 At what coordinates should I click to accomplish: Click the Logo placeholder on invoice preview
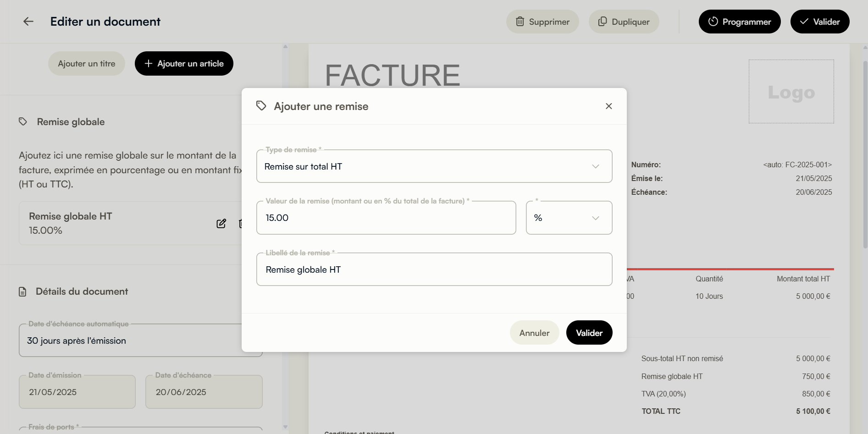coord(791,92)
